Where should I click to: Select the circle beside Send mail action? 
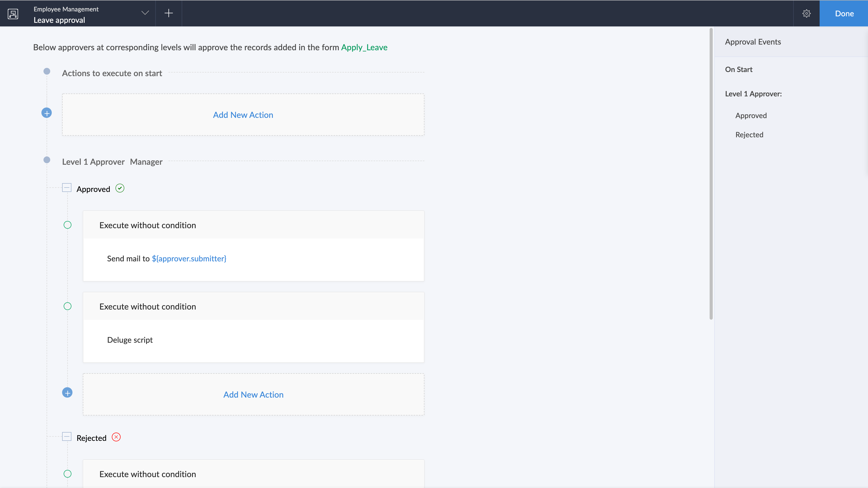67,225
